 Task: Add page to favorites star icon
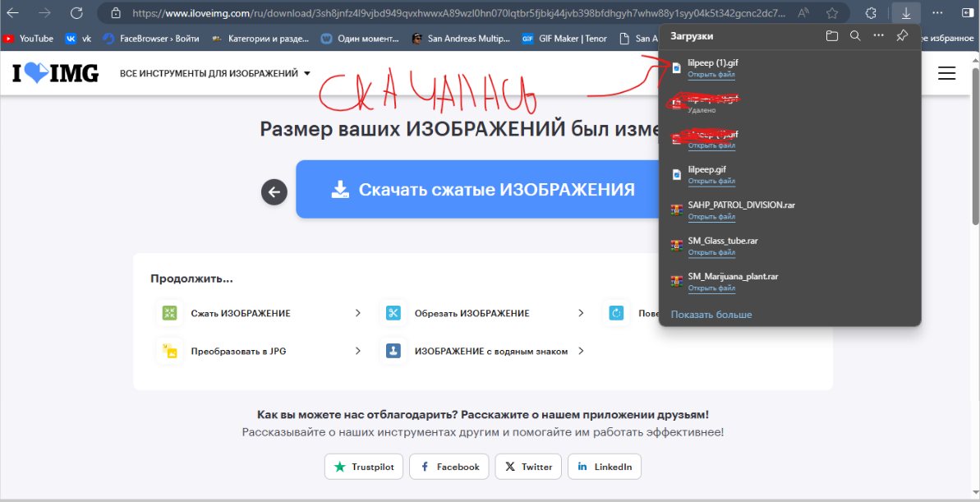pos(832,13)
